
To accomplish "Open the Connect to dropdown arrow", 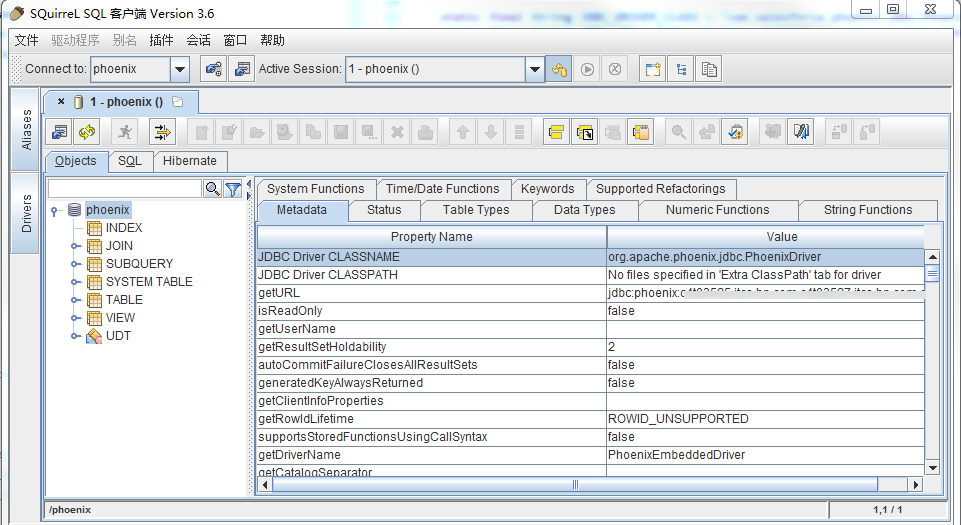I will 180,69.
